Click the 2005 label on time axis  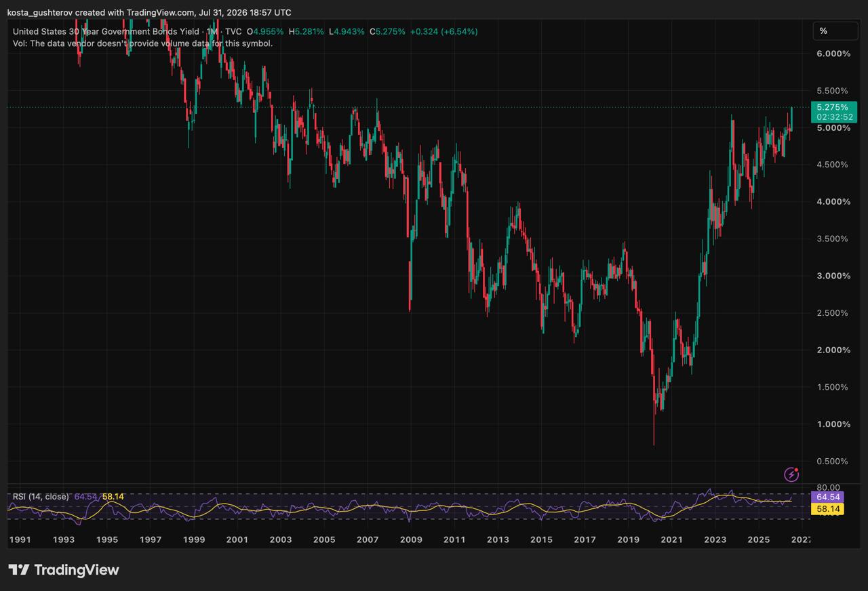pyautogui.click(x=323, y=539)
